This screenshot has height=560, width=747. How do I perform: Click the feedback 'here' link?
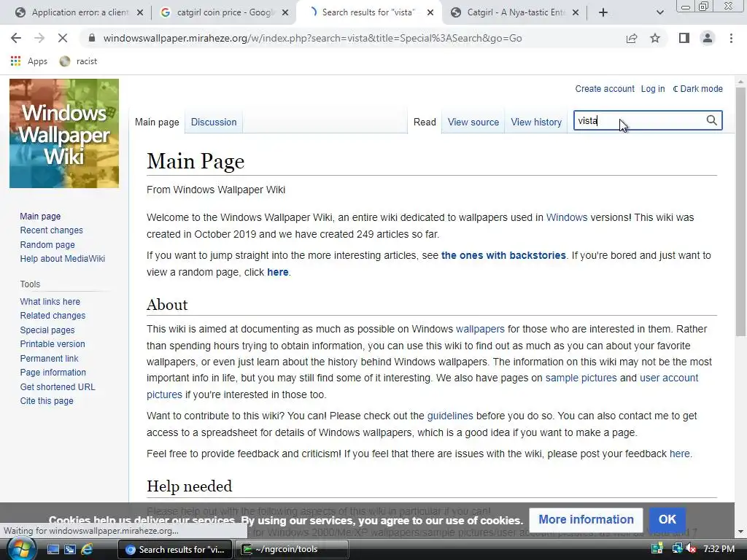click(679, 454)
